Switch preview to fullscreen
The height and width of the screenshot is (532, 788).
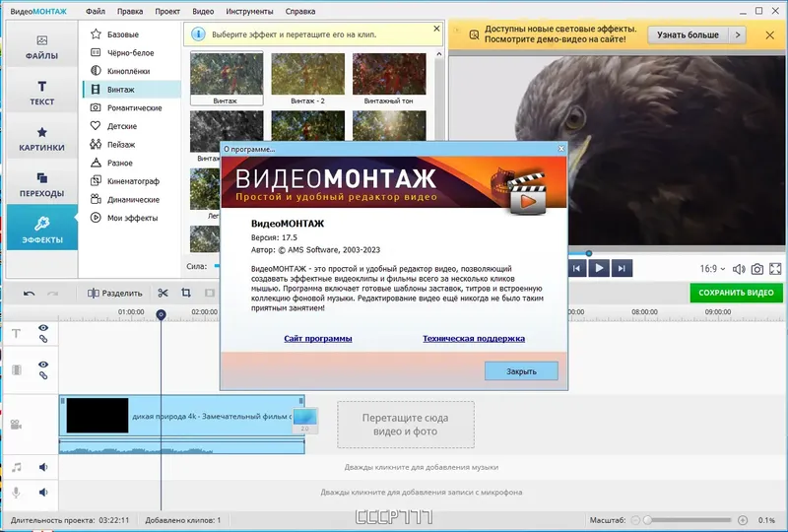pos(775,269)
